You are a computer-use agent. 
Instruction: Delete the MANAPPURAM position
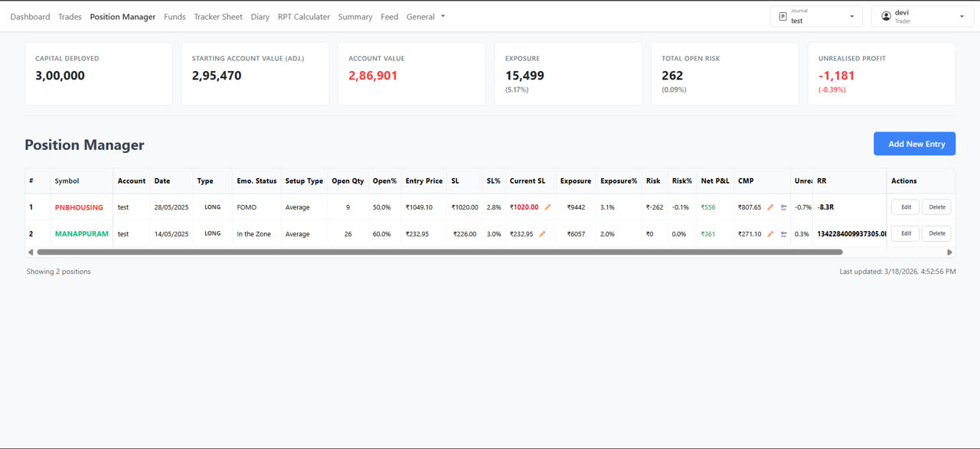(x=937, y=233)
